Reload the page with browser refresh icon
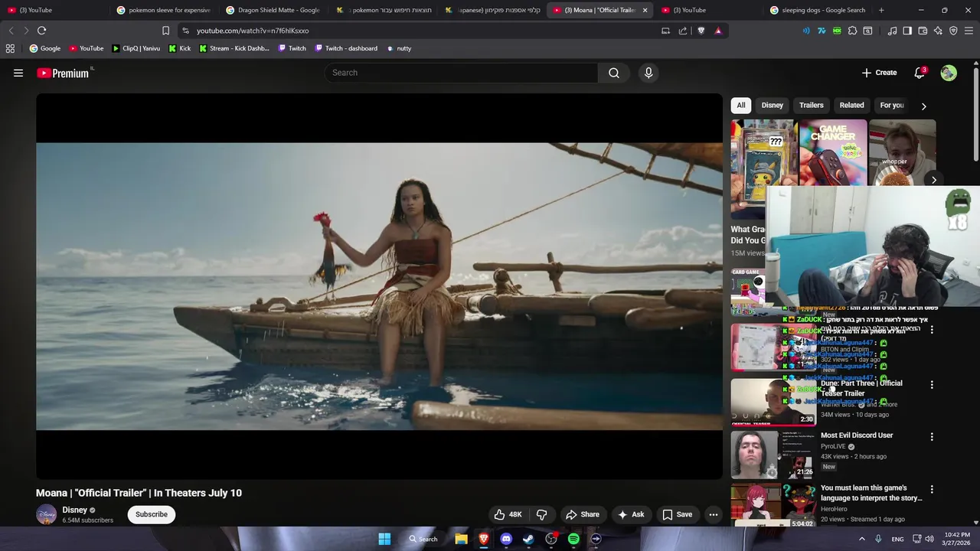Image resolution: width=980 pixels, height=551 pixels. 41,31
